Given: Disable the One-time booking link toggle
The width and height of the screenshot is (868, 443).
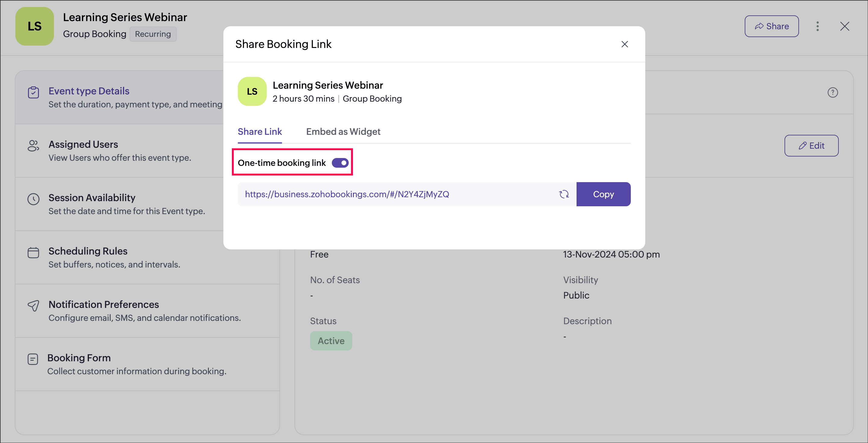Looking at the screenshot, I should pos(340,163).
